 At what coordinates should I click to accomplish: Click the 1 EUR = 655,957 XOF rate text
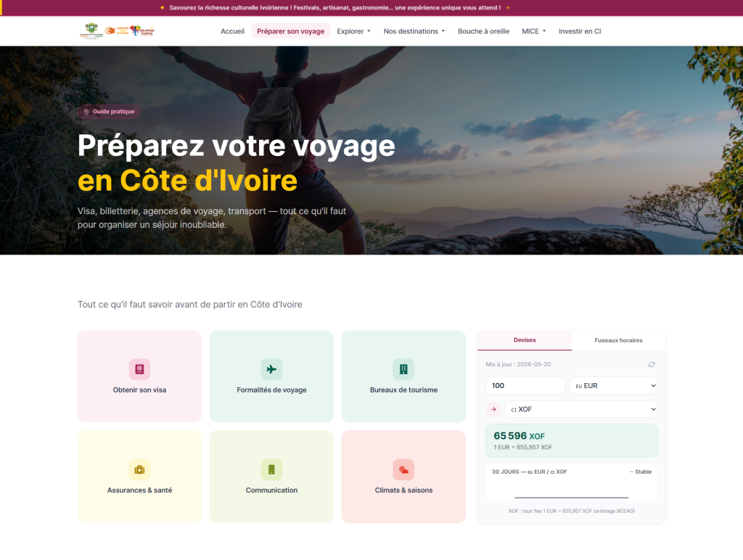[522, 448]
